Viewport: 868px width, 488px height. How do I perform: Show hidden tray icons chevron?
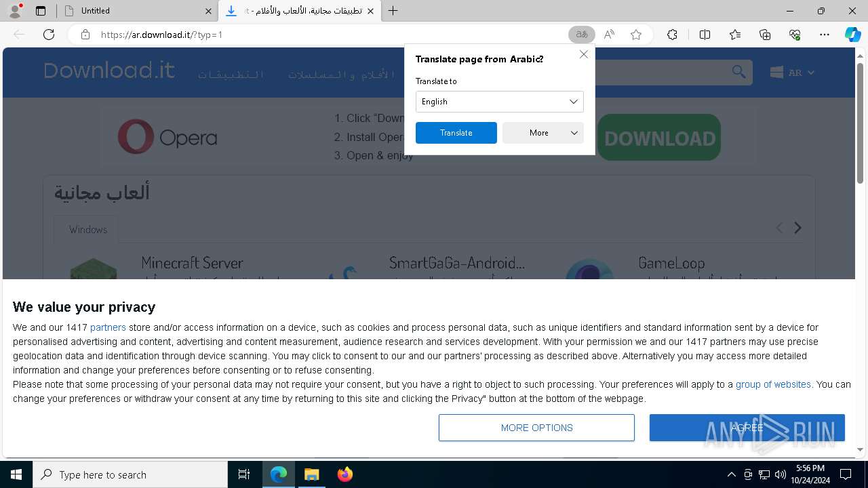[x=731, y=474]
